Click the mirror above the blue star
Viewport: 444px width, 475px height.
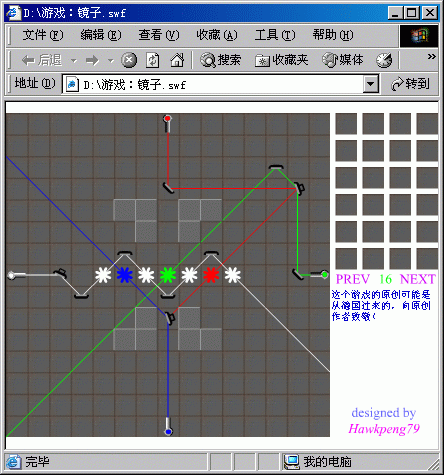(125, 254)
